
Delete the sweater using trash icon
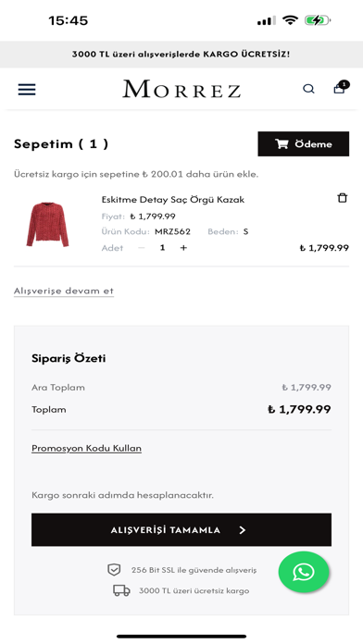click(x=342, y=198)
